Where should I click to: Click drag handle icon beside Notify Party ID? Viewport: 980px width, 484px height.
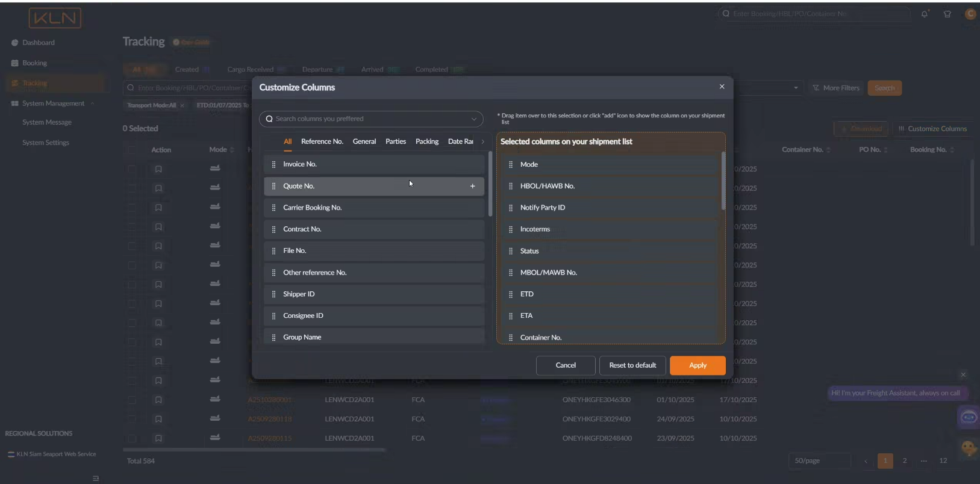(511, 208)
